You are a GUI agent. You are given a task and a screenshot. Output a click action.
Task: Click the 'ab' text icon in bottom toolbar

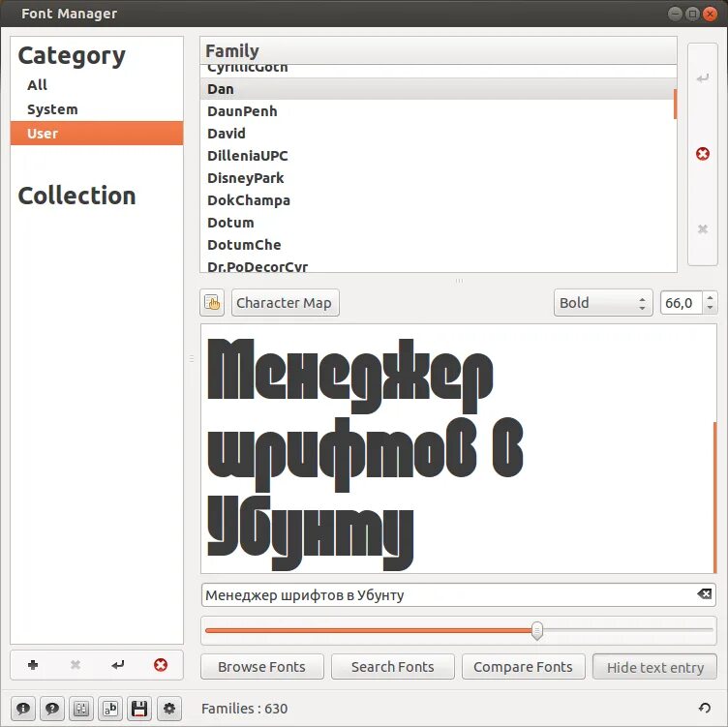coord(110,709)
